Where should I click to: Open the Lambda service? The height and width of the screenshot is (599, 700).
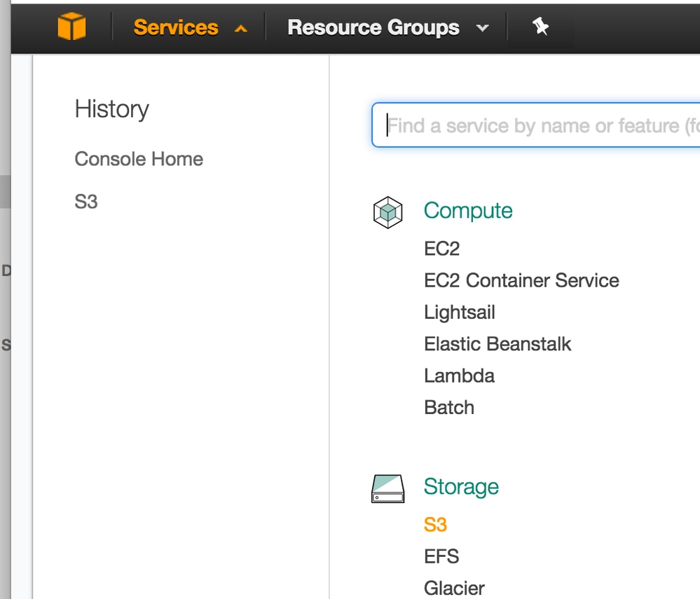(459, 376)
